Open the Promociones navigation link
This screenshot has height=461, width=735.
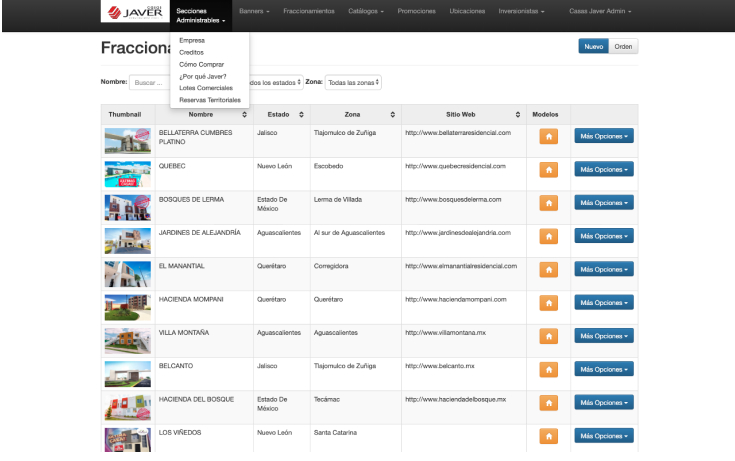(x=416, y=11)
